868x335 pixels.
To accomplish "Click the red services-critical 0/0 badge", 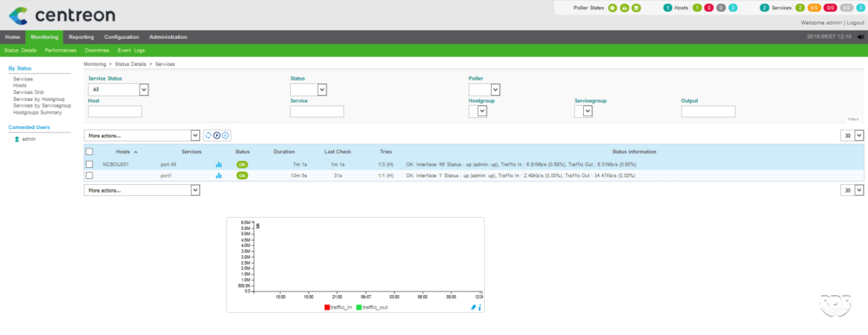I will [x=831, y=8].
